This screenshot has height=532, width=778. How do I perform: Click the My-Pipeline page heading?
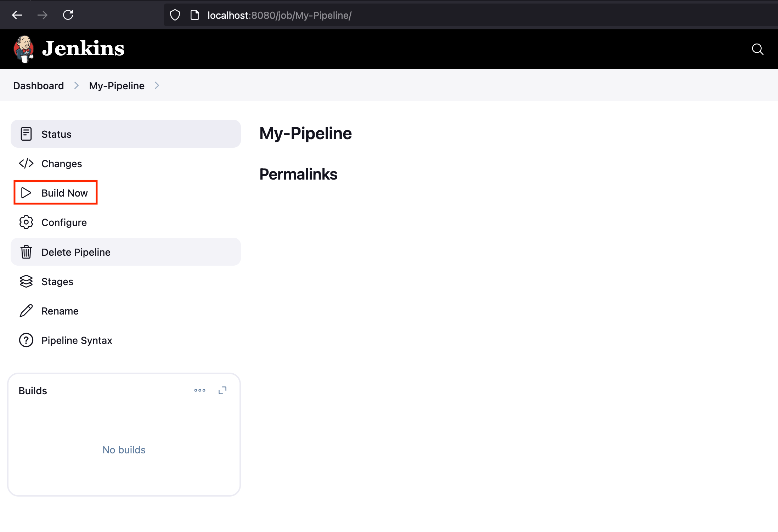click(x=305, y=134)
